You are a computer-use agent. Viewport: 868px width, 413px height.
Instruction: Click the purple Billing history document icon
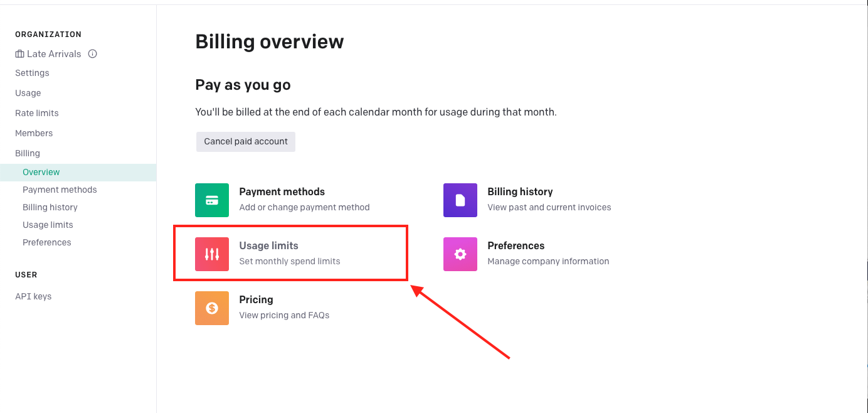pyautogui.click(x=460, y=200)
